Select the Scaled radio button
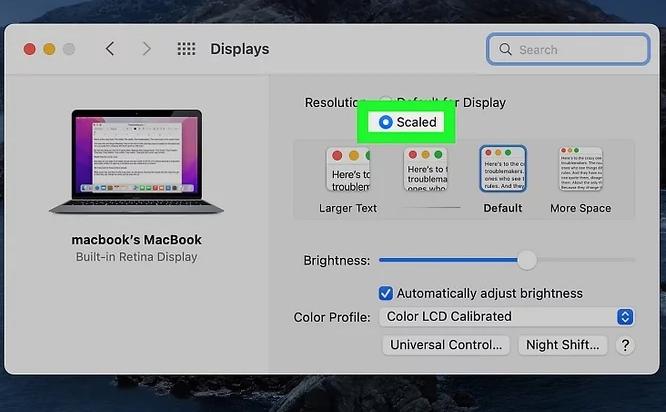Viewport: 666px width, 412px height. (385, 122)
